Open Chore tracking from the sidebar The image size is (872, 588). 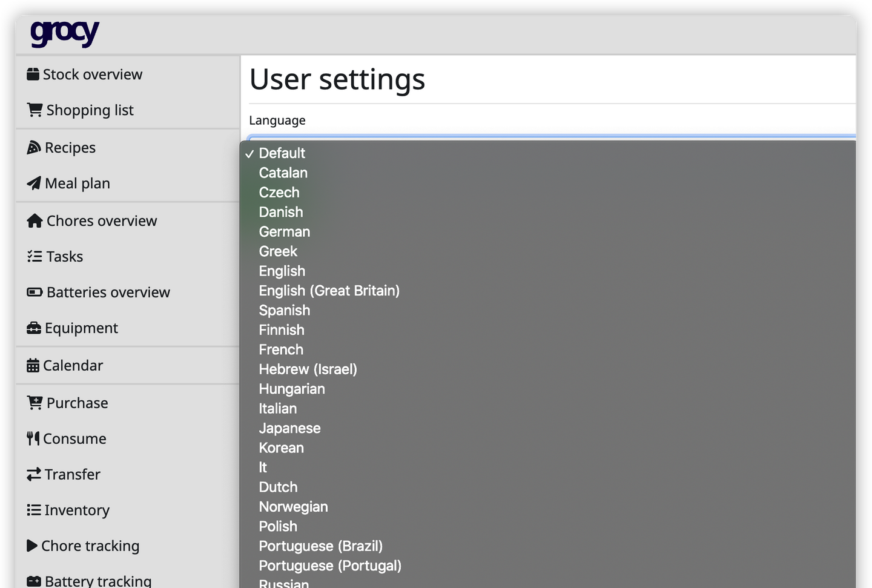pyautogui.click(x=90, y=546)
